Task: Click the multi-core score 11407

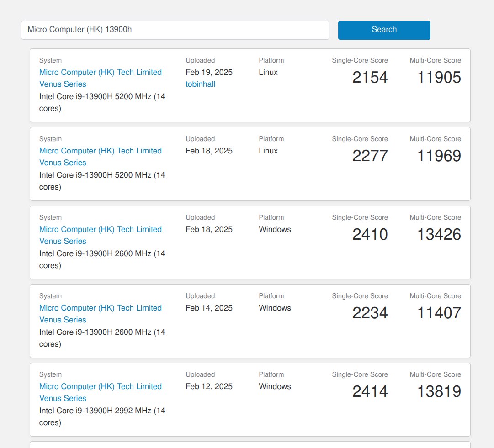Action: (x=439, y=313)
